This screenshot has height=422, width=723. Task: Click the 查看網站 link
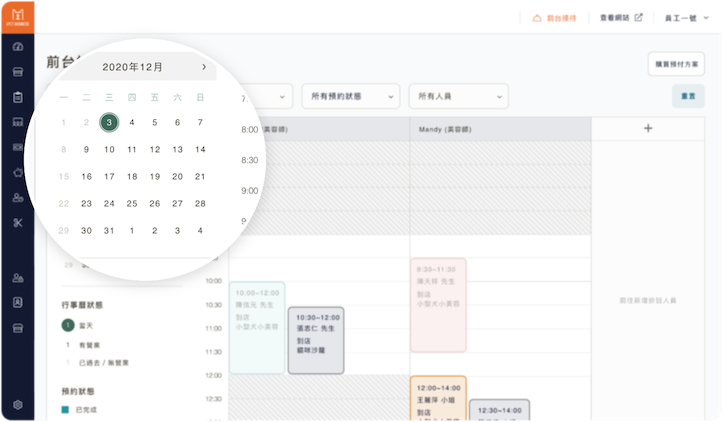pyautogui.click(x=615, y=18)
